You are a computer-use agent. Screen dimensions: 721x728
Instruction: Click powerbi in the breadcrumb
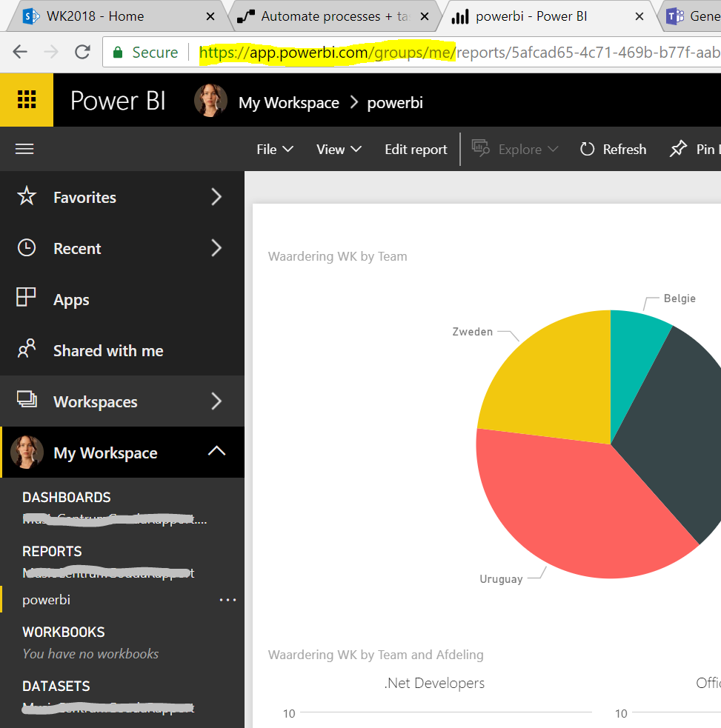click(395, 103)
